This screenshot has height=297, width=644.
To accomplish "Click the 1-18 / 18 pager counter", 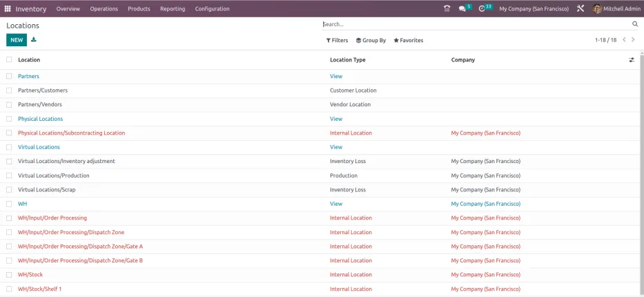I will 606,40.
